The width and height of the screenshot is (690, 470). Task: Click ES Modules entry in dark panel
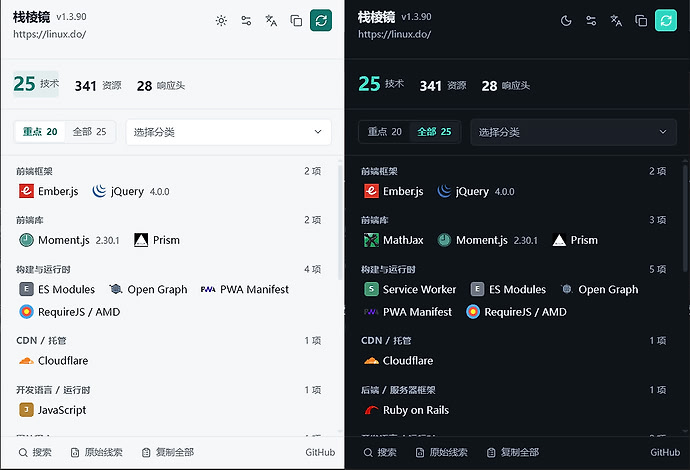coord(508,289)
